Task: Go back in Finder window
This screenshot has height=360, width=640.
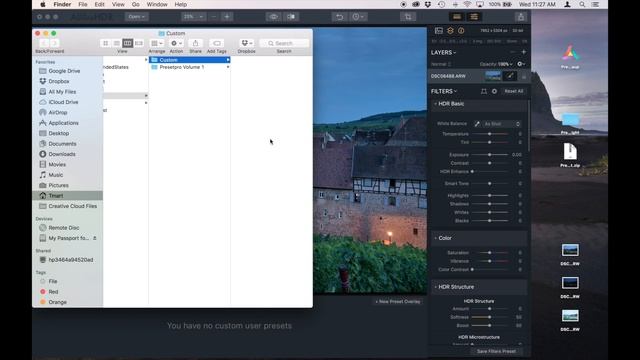Action: (44, 43)
